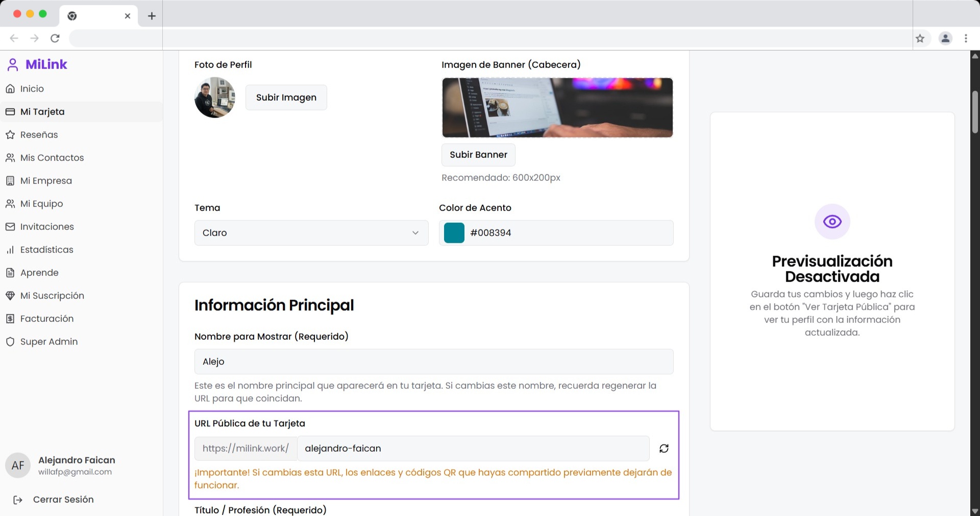Viewport: 980px width, 516px height.
Task: Go to Mi Empresa section
Action: click(x=46, y=181)
